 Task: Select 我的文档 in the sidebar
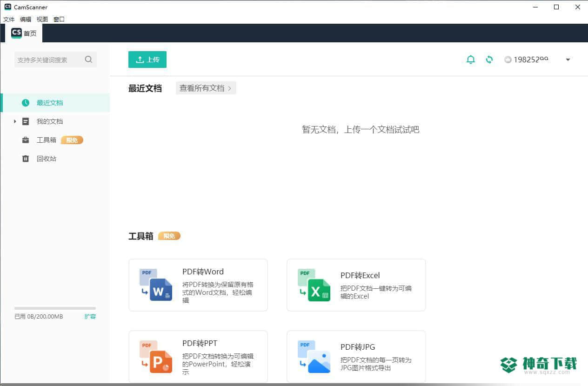tap(55, 121)
